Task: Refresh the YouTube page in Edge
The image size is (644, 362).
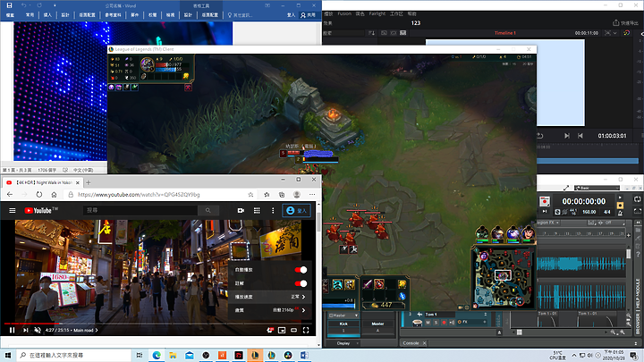Action: click(38, 195)
